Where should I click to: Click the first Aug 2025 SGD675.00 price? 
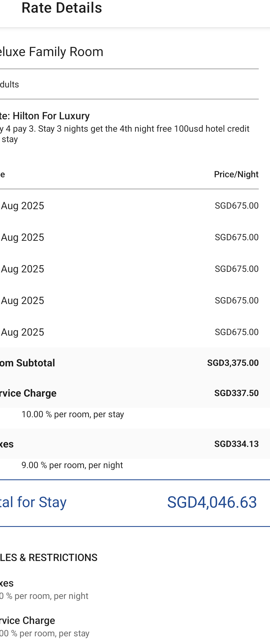pyautogui.click(x=237, y=206)
